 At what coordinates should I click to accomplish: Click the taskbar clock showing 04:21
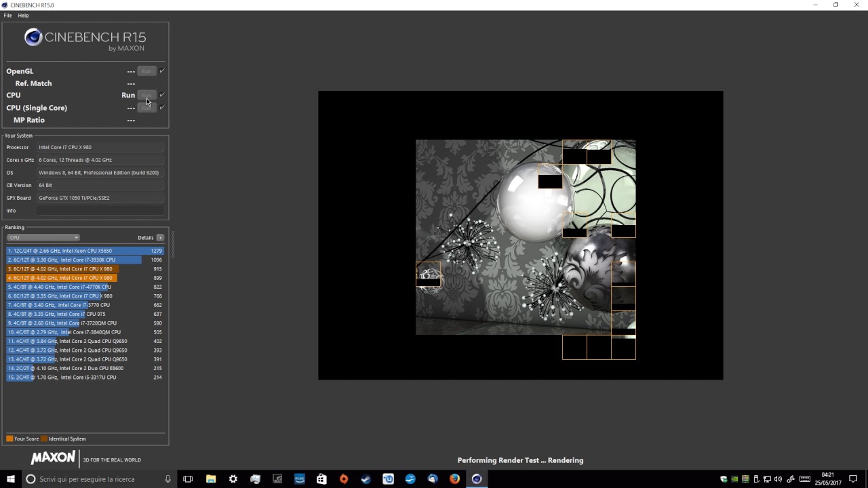tap(827, 479)
